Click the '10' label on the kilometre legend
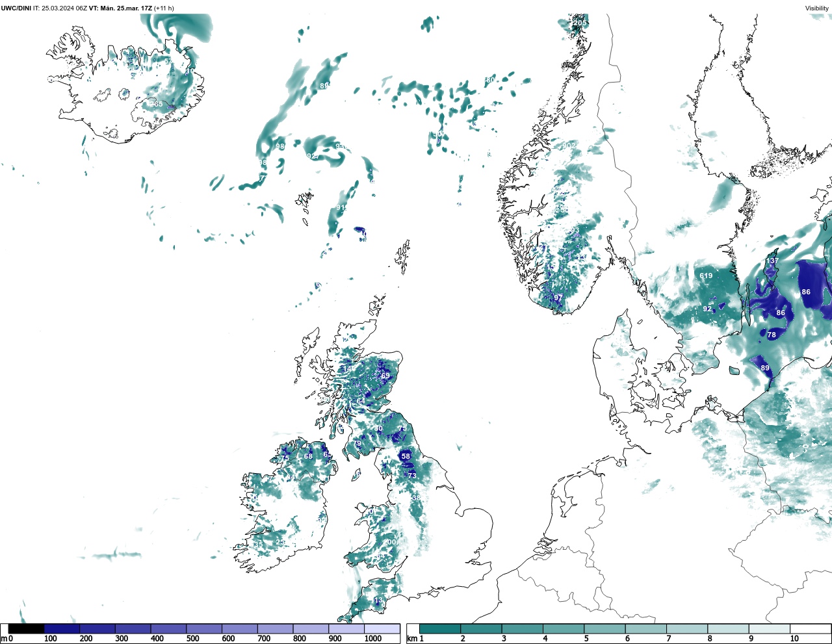This screenshot has width=832, height=644. tap(794, 639)
